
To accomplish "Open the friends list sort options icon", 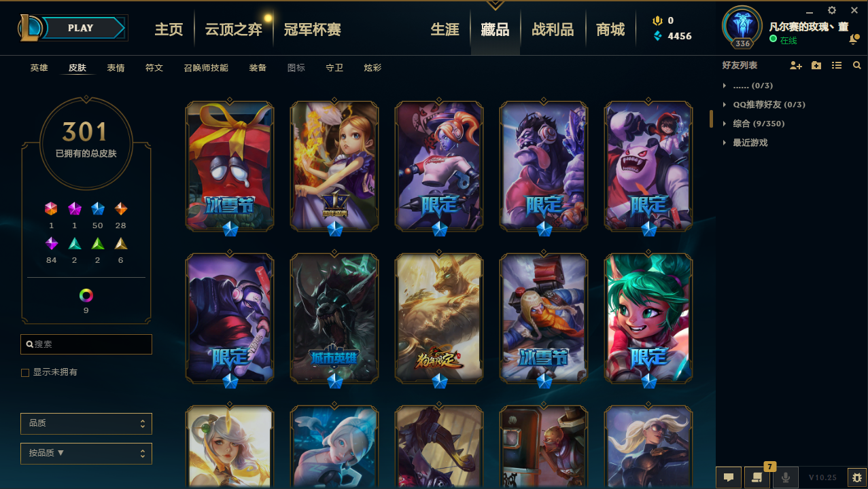I will [x=837, y=65].
